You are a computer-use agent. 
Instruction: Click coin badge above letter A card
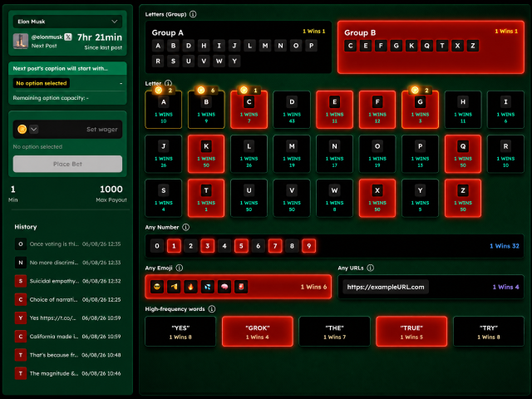tap(164, 91)
